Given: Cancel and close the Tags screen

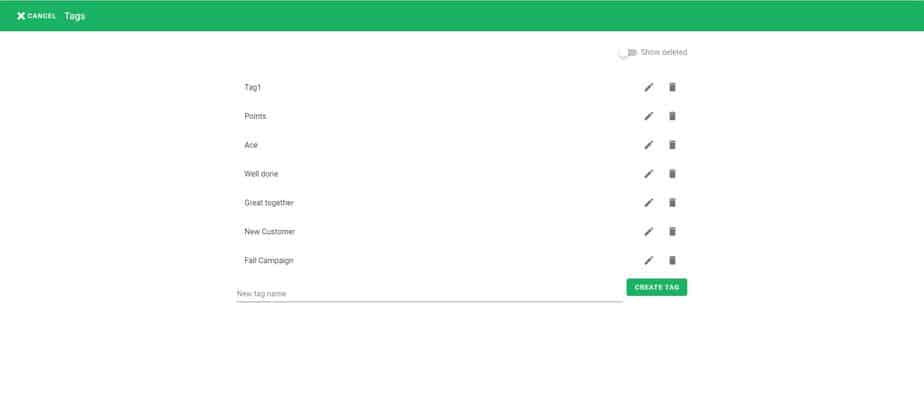Looking at the screenshot, I should tap(36, 16).
